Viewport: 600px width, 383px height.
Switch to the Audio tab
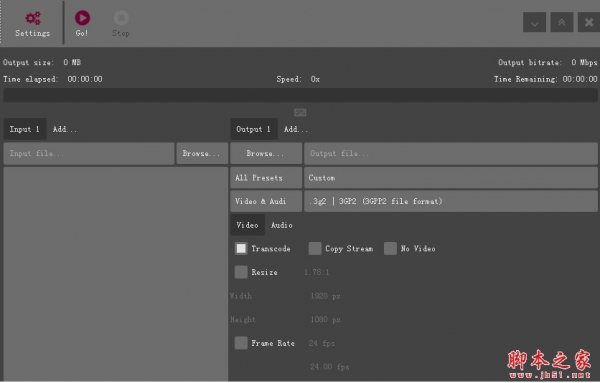click(282, 225)
